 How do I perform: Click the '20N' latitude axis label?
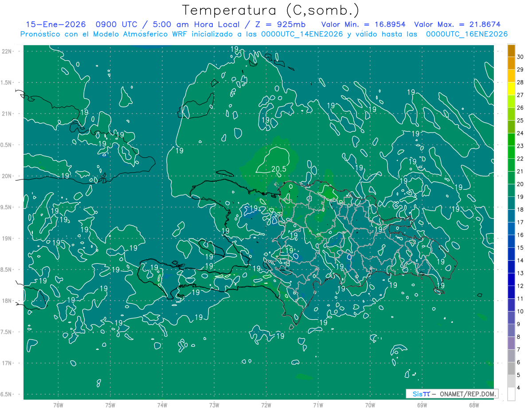click(x=7, y=176)
